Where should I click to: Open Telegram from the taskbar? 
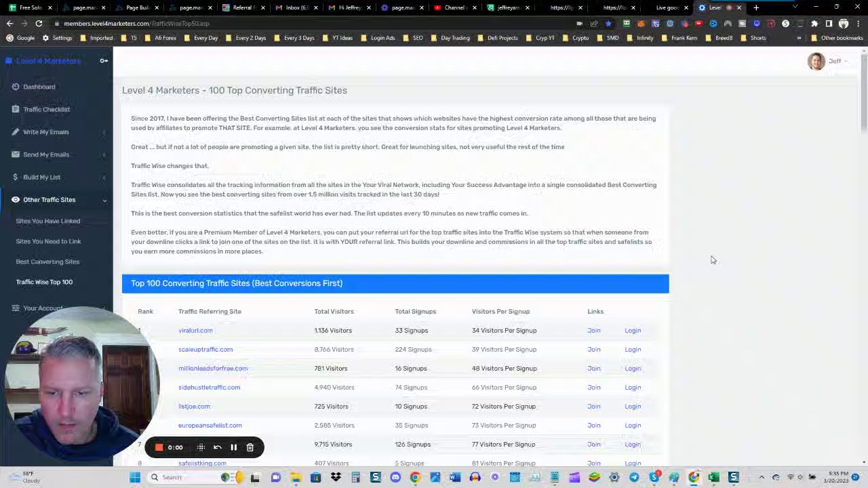(634, 478)
